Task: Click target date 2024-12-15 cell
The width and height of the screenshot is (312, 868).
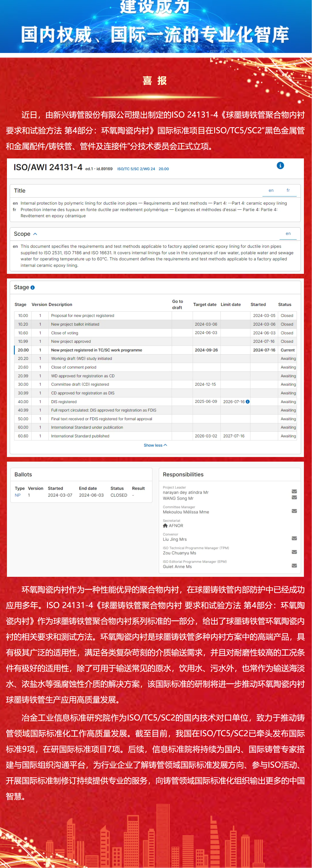Action: [x=206, y=384]
